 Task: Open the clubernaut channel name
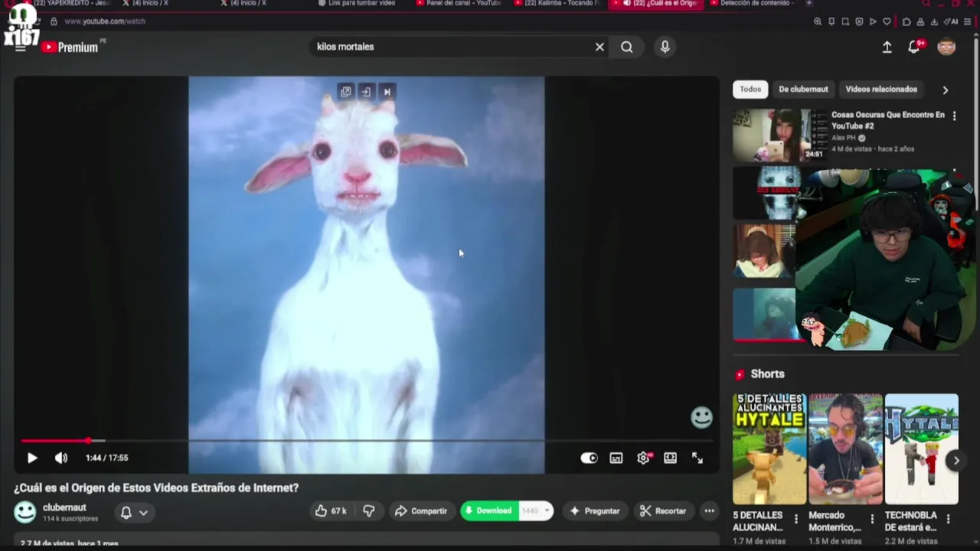(64, 507)
